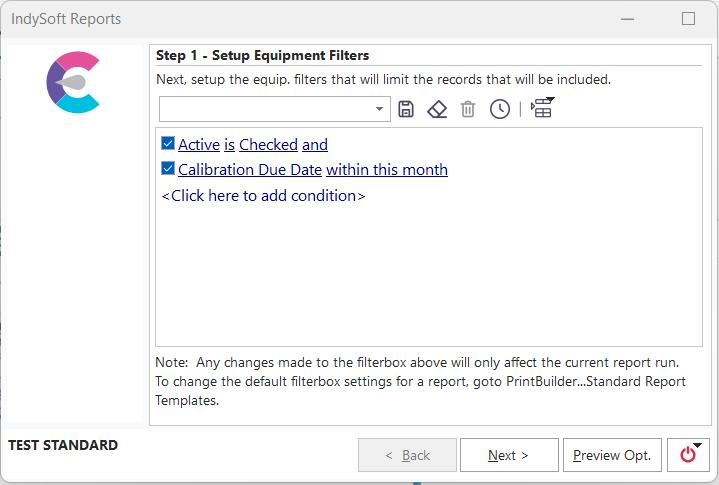Click the eraser clear filter icon
The image size is (719, 485).
pyautogui.click(x=437, y=109)
